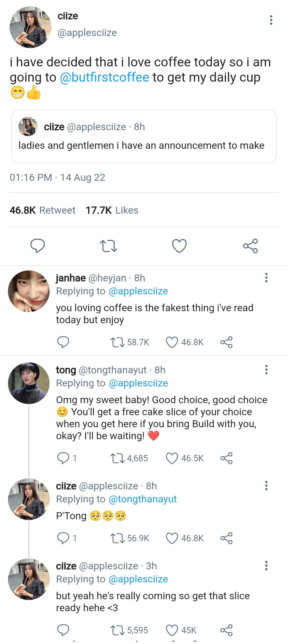Image resolution: width=288 pixels, height=644 pixels.
Task: Open more options on main ciize tweet
Action: coord(271,20)
